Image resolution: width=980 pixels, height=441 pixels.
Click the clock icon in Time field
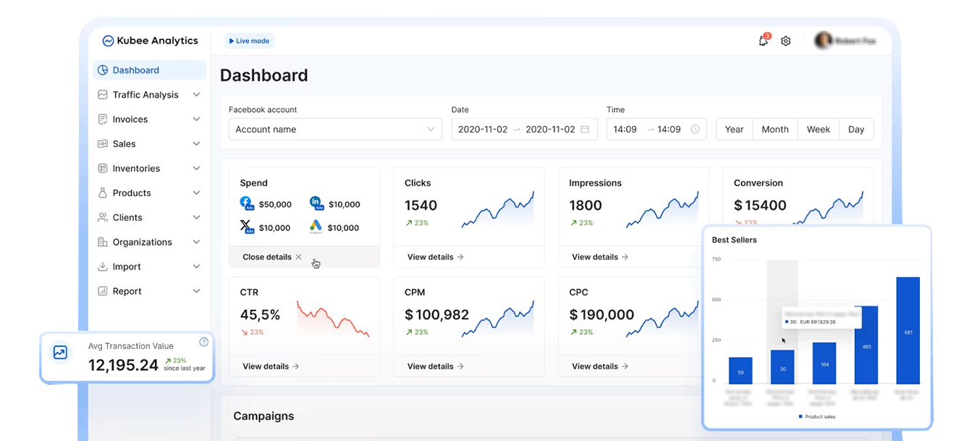[x=696, y=130]
